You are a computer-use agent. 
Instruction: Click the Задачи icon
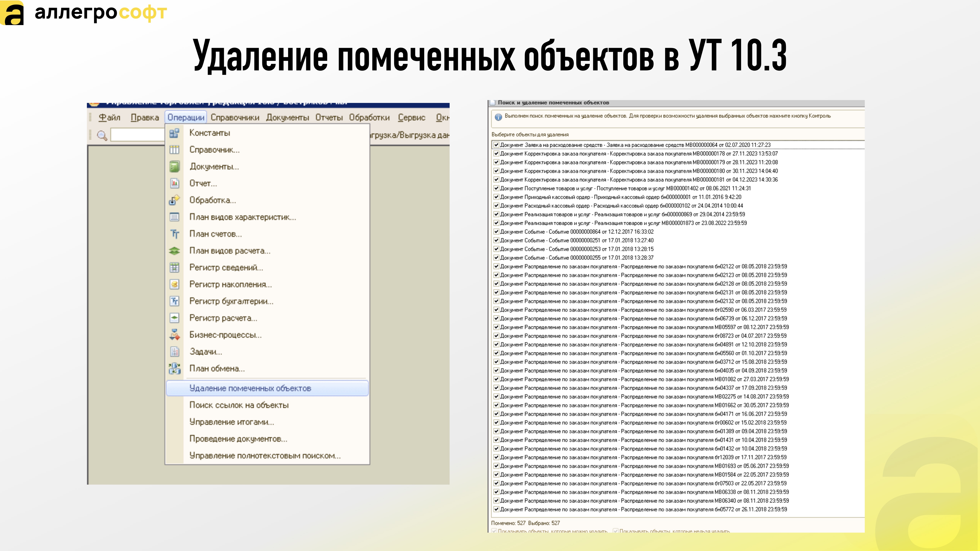(174, 352)
